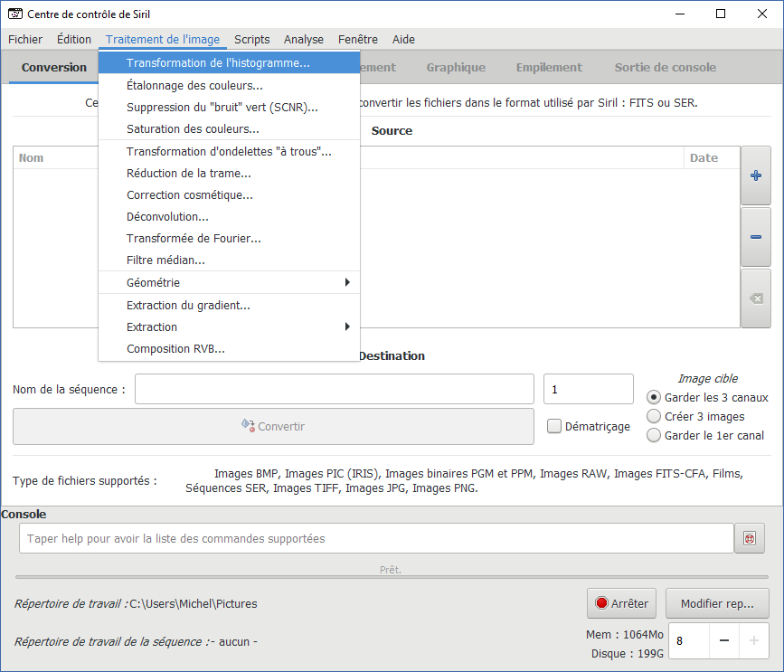The height and width of the screenshot is (672, 784).
Task: Choose Suppression du bruit vert (SCNR)
Action: [229, 108]
